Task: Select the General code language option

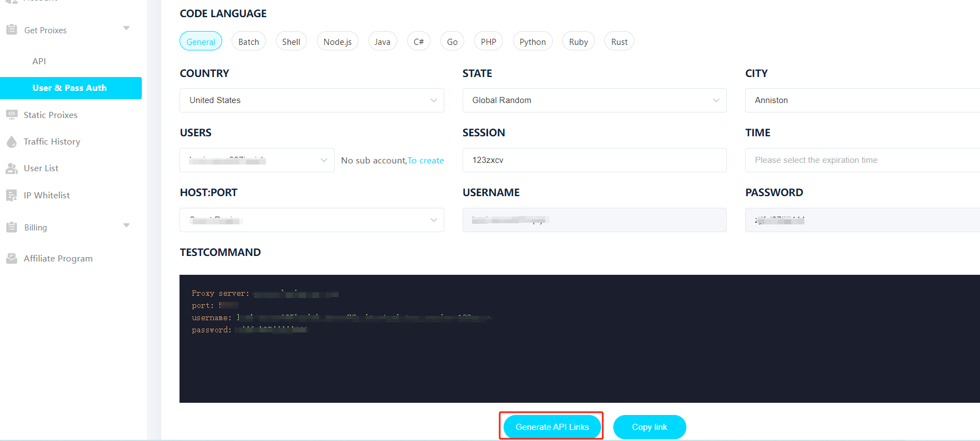Action: 201,42
